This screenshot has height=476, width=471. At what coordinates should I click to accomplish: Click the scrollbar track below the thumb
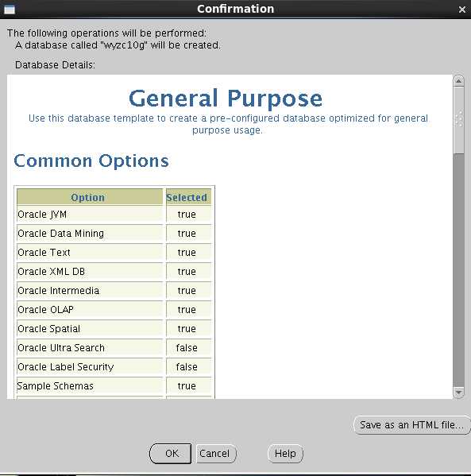click(458, 270)
